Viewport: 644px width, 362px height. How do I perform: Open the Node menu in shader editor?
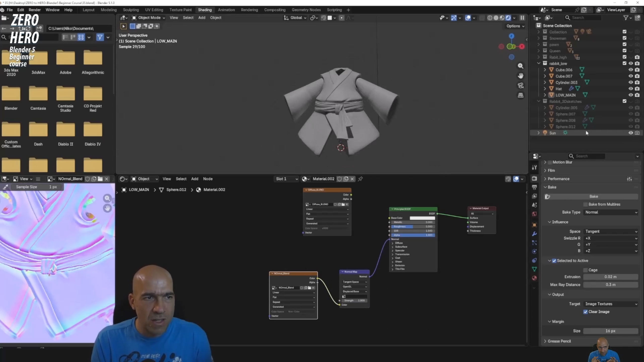point(208,179)
